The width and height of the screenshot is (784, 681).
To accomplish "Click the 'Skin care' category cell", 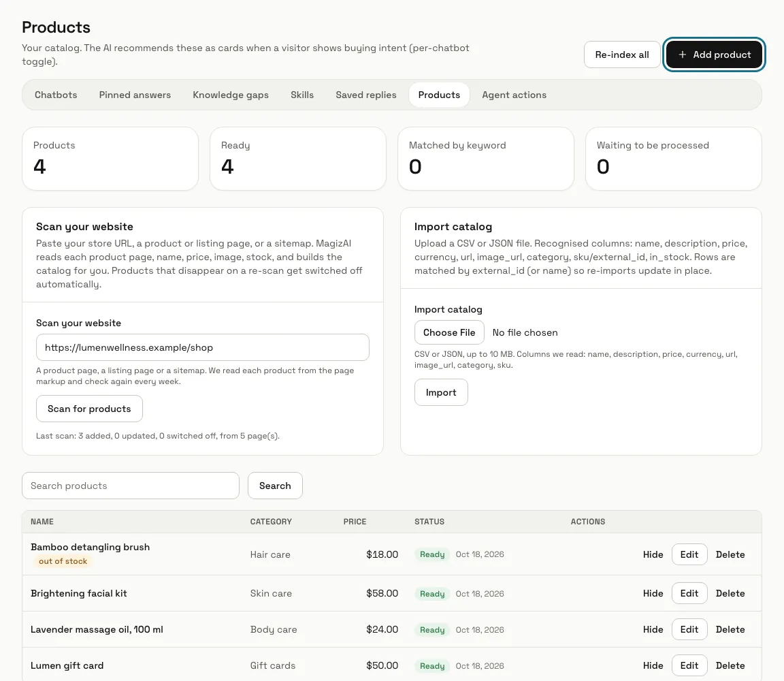I will pos(271,593).
